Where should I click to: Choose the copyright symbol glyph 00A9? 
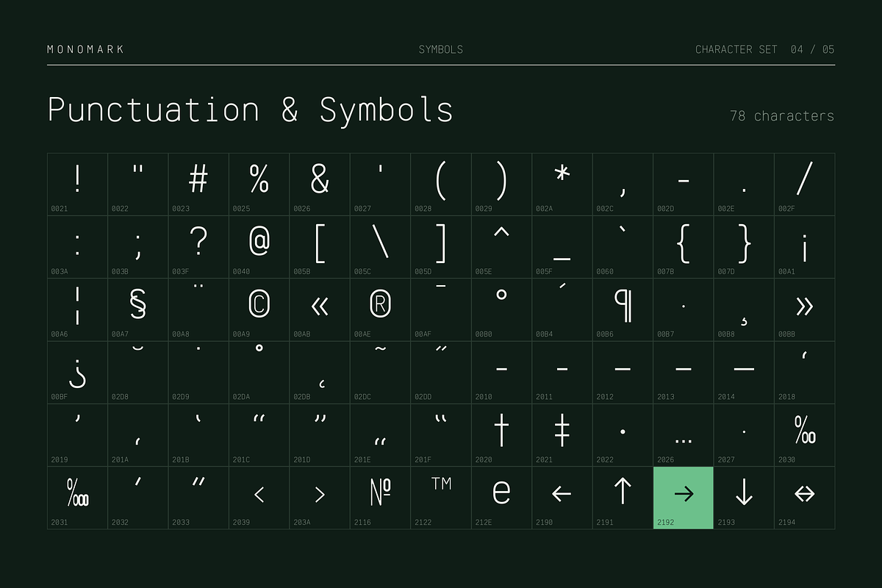coord(259,309)
